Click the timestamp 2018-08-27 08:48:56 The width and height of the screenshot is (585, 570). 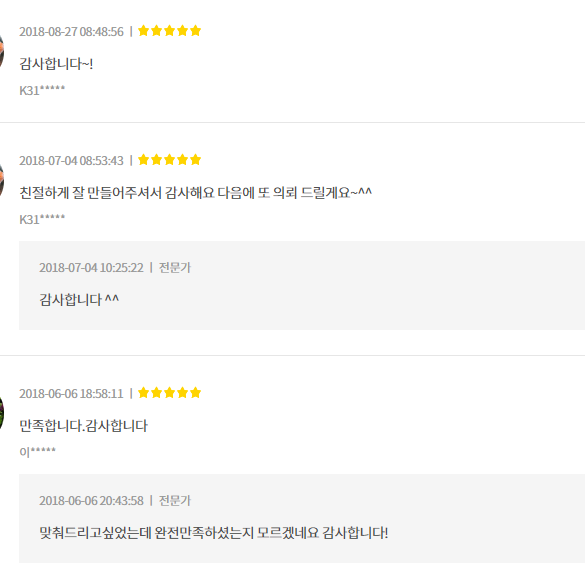(x=71, y=31)
